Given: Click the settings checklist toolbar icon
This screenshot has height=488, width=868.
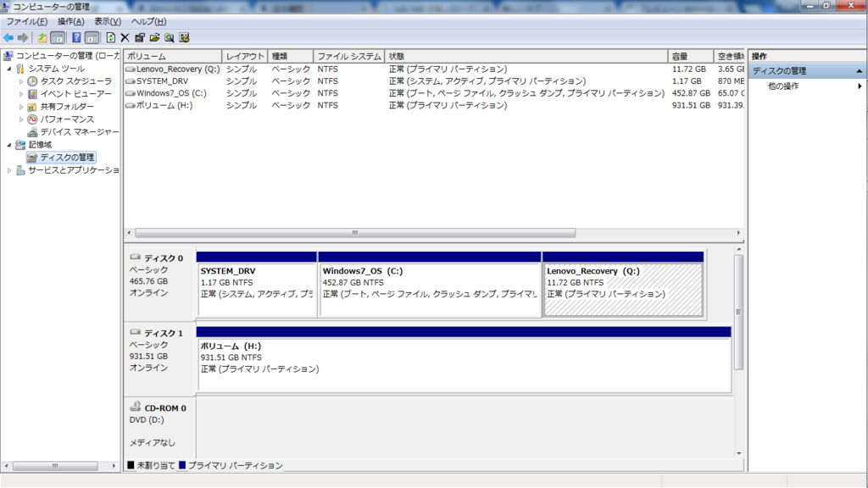Looking at the screenshot, I should 184,37.
